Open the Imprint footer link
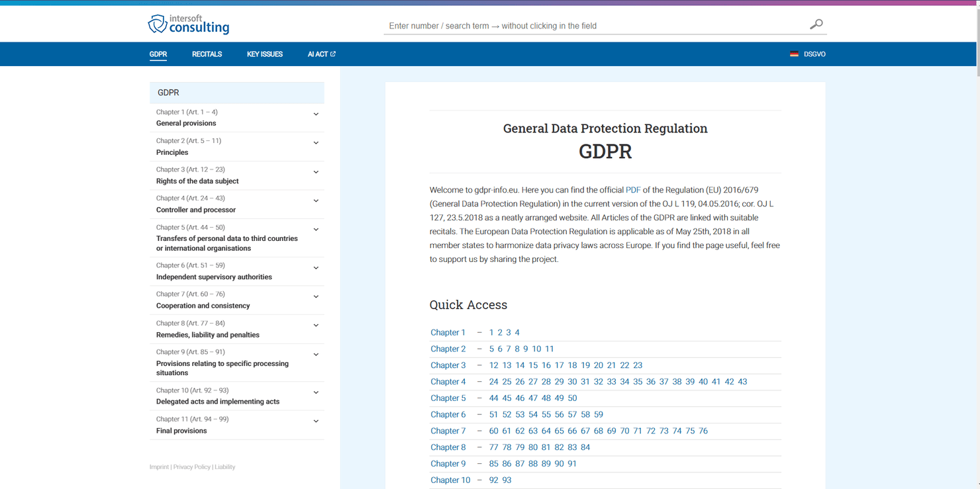The width and height of the screenshot is (980, 489). pos(159,467)
